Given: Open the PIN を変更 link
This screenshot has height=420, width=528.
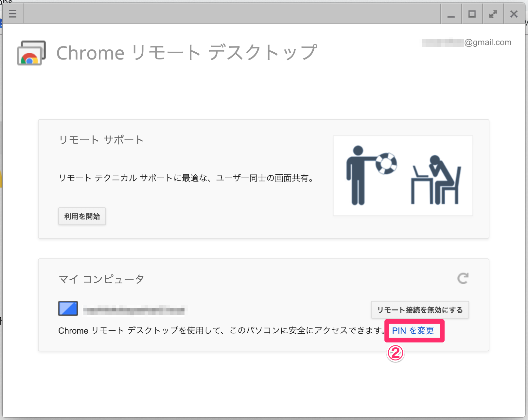Looking at the screenshot, I should tap(413, 331).
